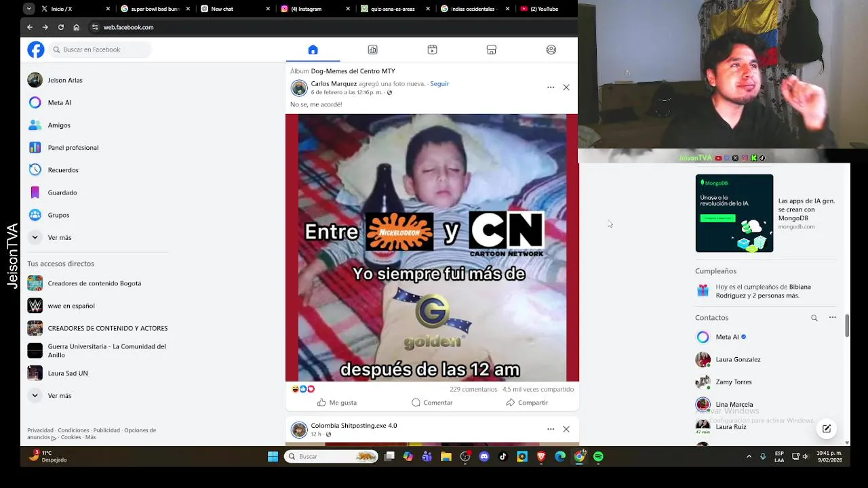Screen dimensions: 868x488
Task: Switch to the Reels video tab
Action: [432, 49]
